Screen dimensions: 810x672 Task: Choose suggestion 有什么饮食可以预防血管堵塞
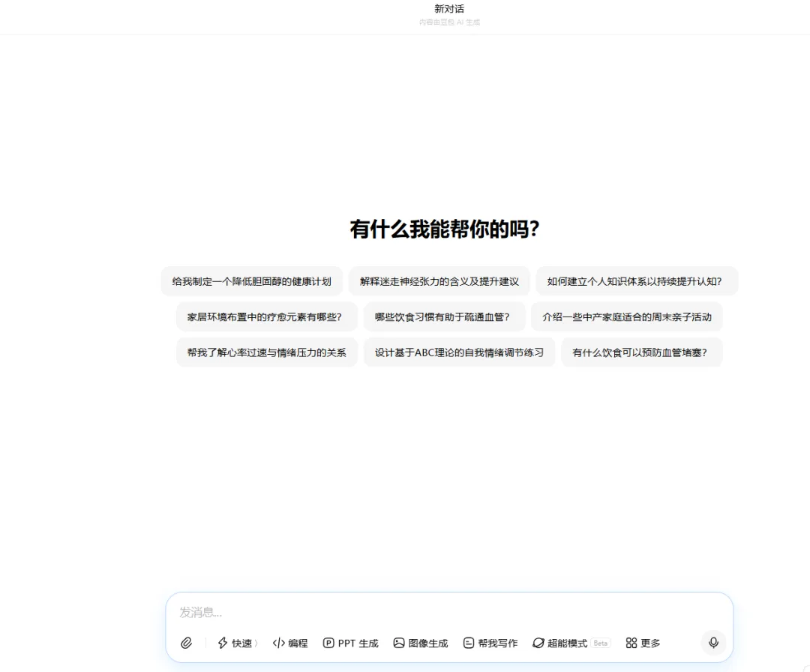(641, 352)
